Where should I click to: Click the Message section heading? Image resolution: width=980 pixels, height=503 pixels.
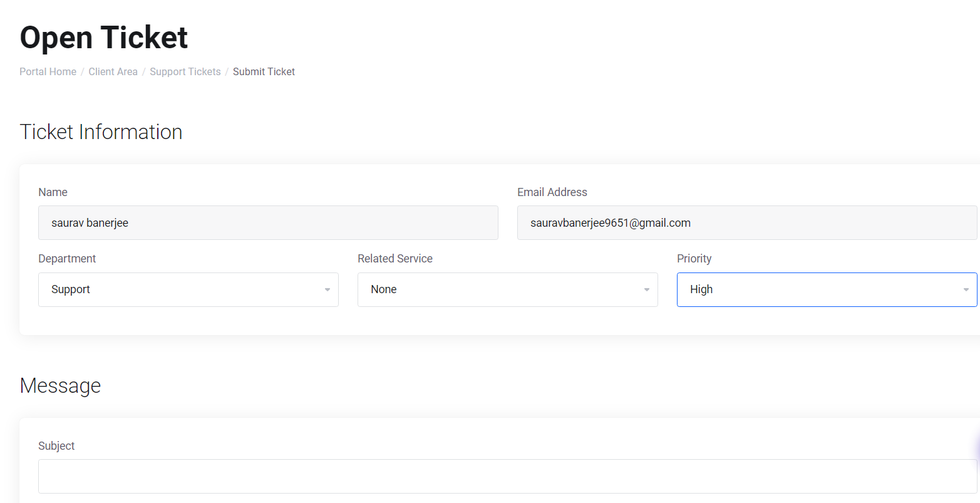(60, 386)
